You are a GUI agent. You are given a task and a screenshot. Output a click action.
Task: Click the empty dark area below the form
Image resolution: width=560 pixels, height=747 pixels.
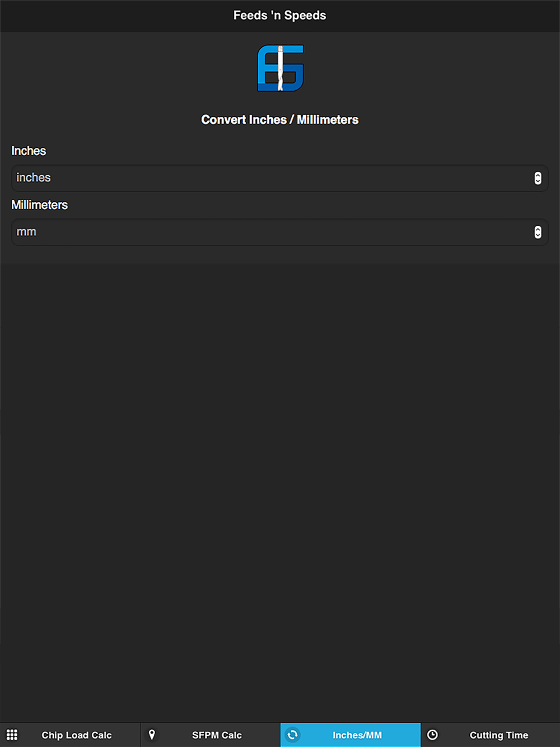click(280, 493)
